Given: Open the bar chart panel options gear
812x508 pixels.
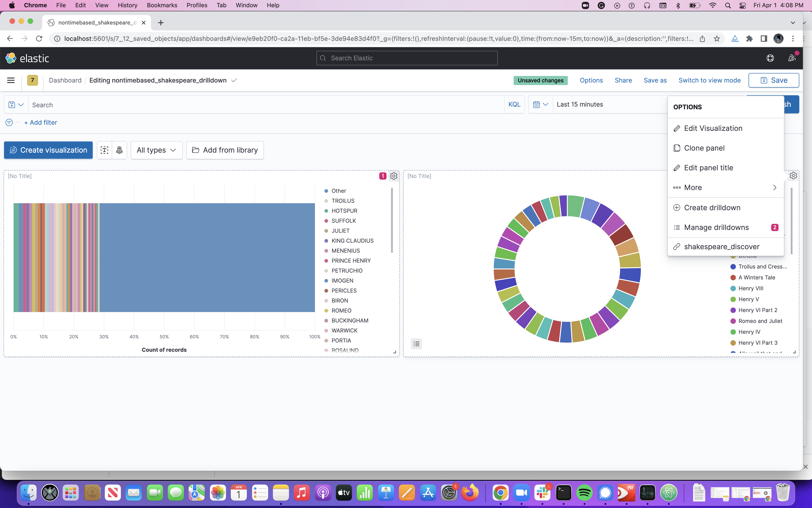Looking at the screenshot, I should coord(394,176).
